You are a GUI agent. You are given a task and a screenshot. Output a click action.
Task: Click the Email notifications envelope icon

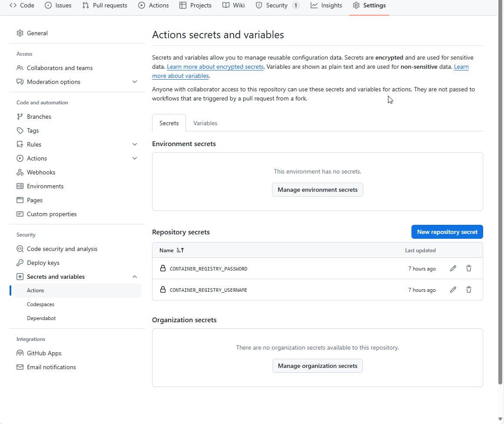pos(20,367)
